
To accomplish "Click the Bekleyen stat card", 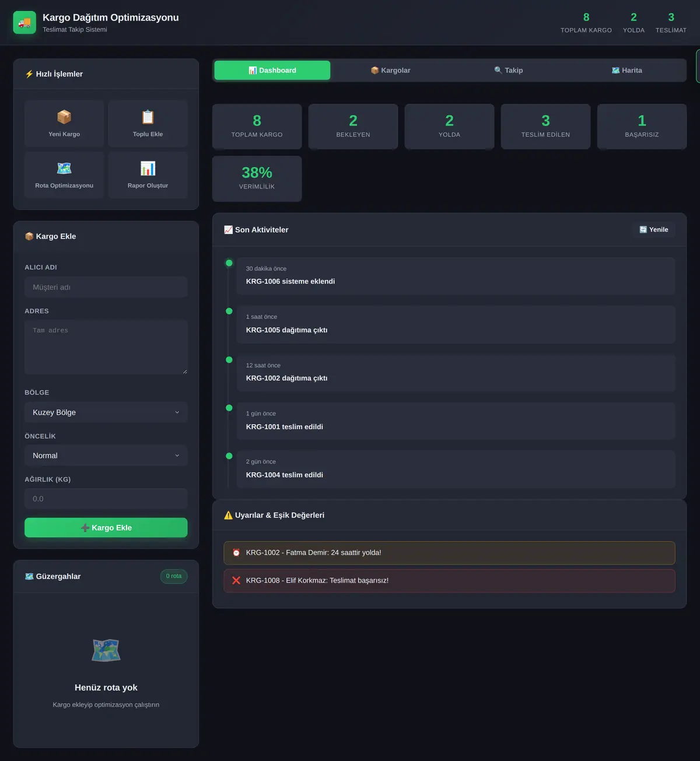I will pos(353,127).
